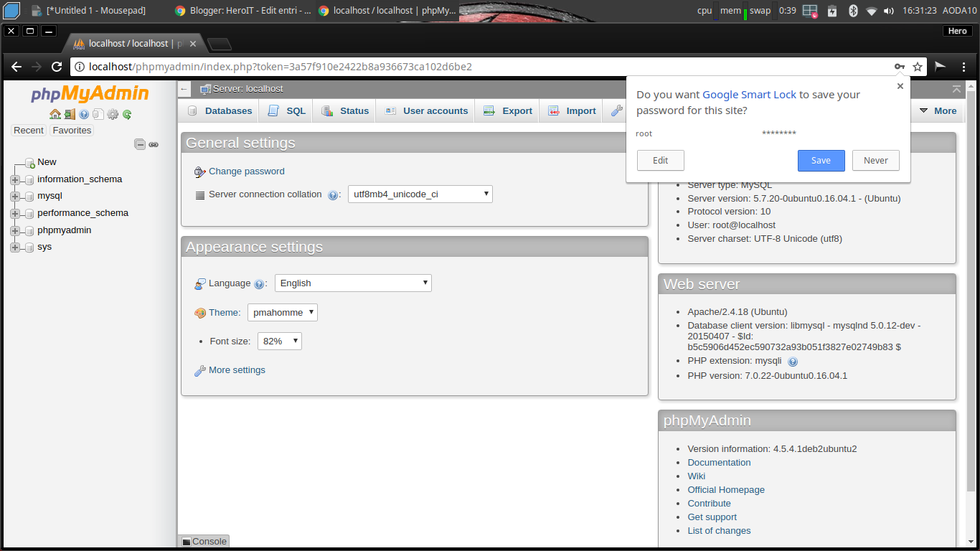980x551 pixels.
Task: Click the Change password link
Action: click(x=247, y=171)
